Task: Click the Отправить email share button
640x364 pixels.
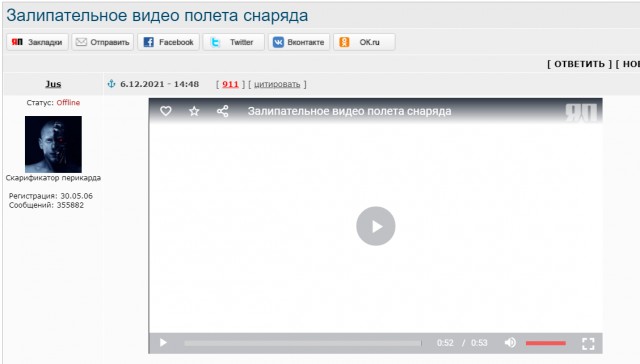Action: pos(103,42)
